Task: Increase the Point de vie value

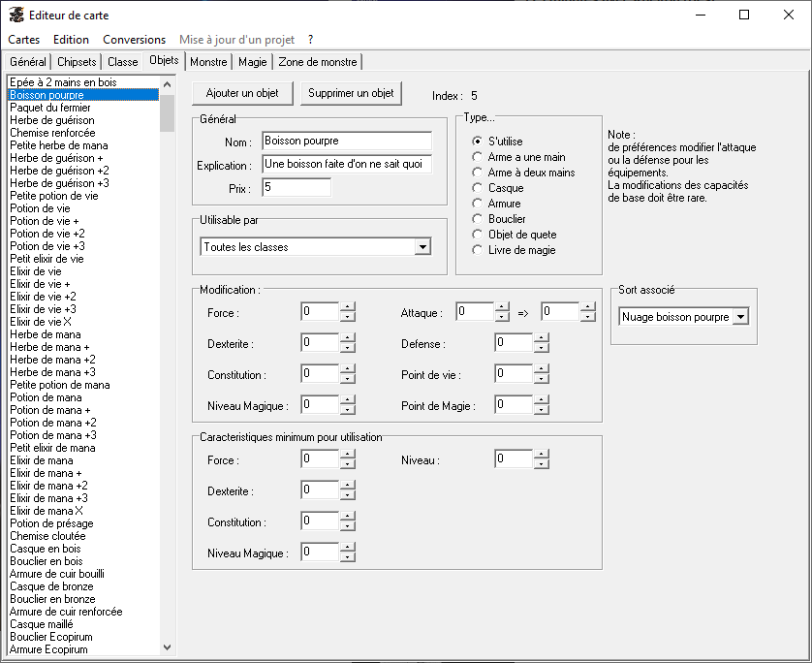Action: 541,369
